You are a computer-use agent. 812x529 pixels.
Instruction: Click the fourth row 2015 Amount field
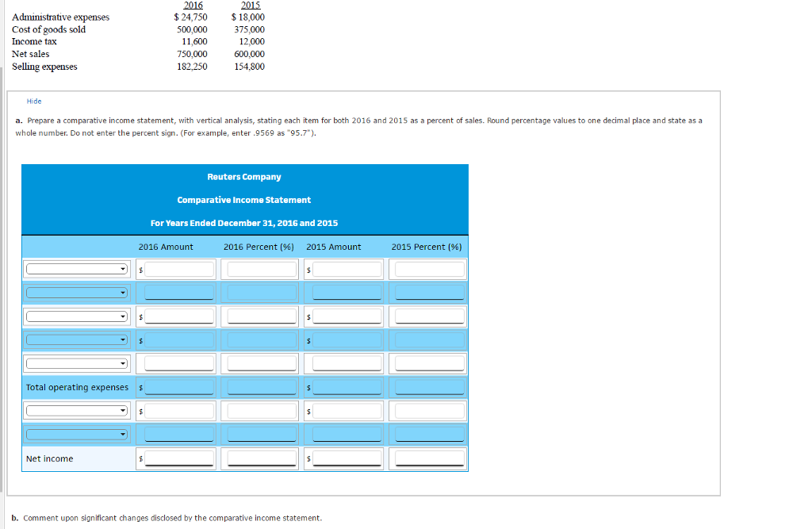point(347,339)
